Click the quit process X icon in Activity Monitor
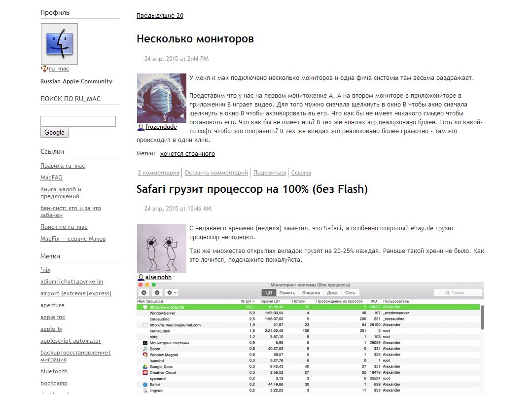 (144, 292)
